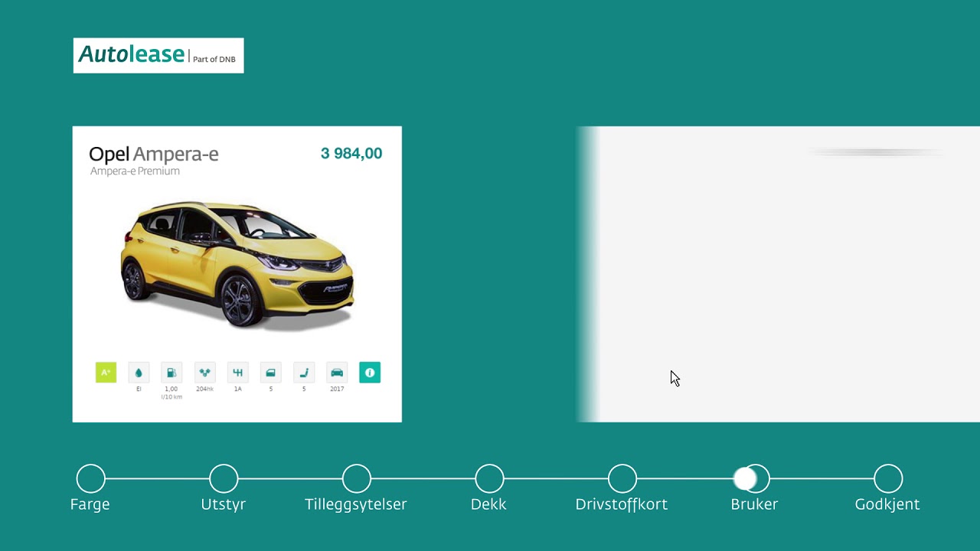This screenshot has height=551, width=980.
Task: Go to the Godkjent step label
Action: tap(887, 504)
